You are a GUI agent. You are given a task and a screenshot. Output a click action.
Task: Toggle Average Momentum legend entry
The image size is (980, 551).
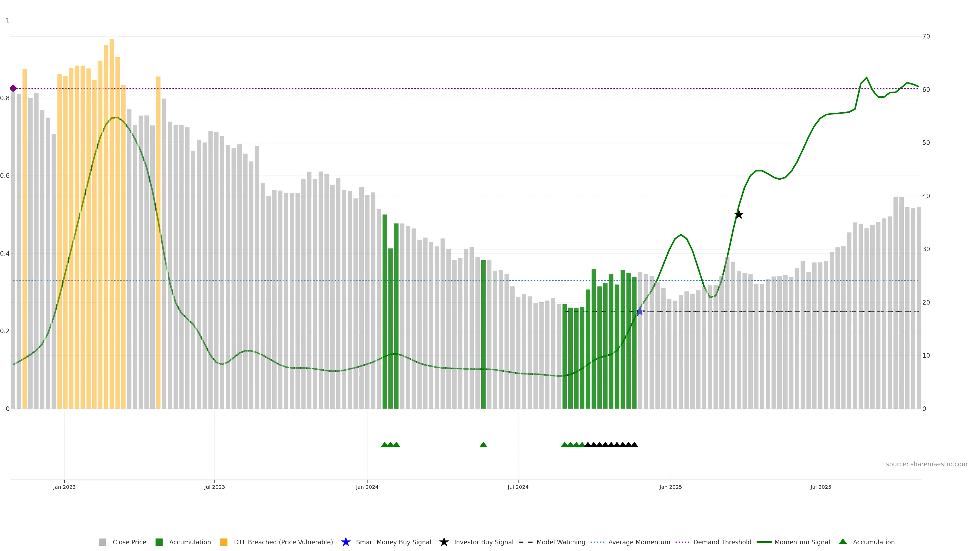coord(639,542)
